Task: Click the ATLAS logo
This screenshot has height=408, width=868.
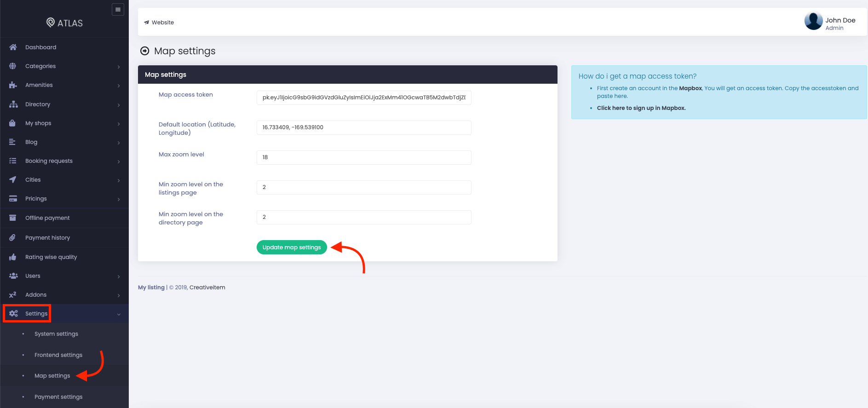Action: point(64,23)
